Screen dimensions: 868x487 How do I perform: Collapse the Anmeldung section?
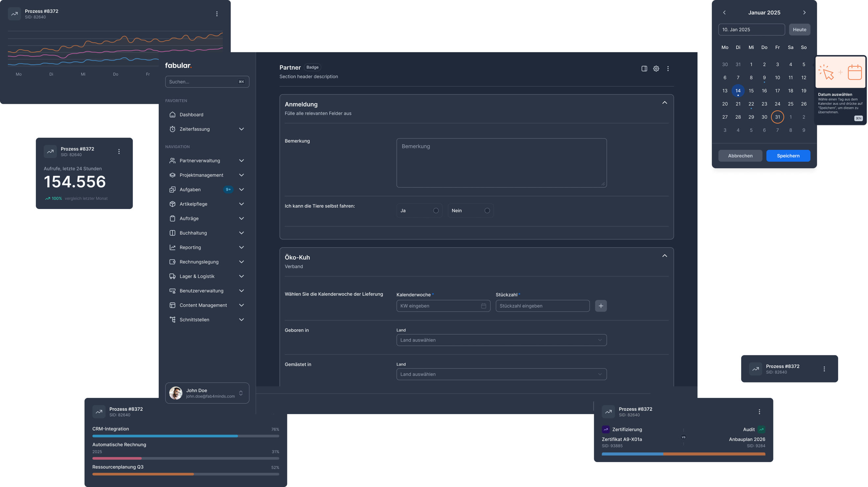click(x=664, y=103)
